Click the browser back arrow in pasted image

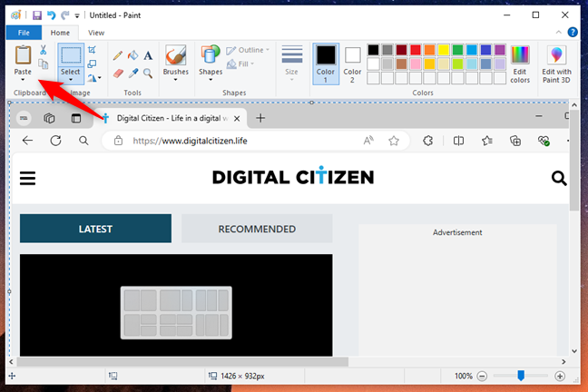pos(27,141)
